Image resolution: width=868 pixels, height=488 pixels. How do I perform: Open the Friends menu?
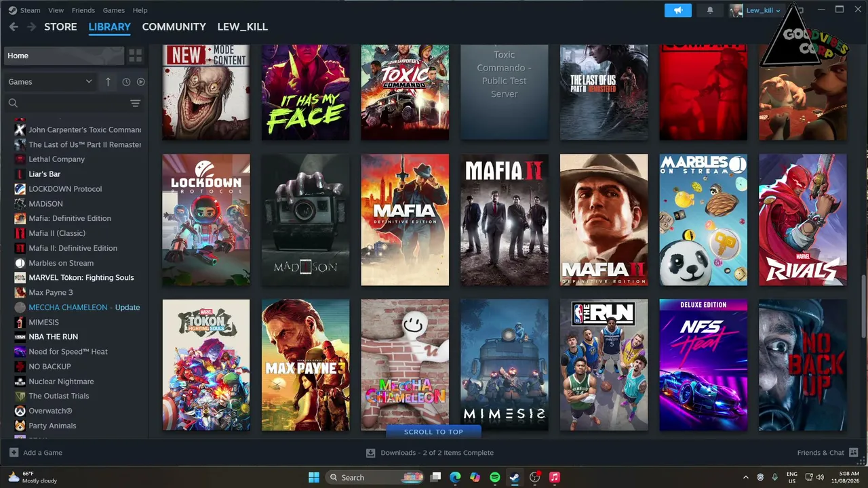[x=83, y=10]
